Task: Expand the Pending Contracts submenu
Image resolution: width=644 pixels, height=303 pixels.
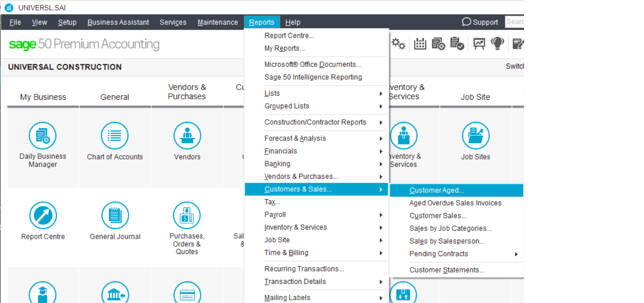Action: [457, 254]
